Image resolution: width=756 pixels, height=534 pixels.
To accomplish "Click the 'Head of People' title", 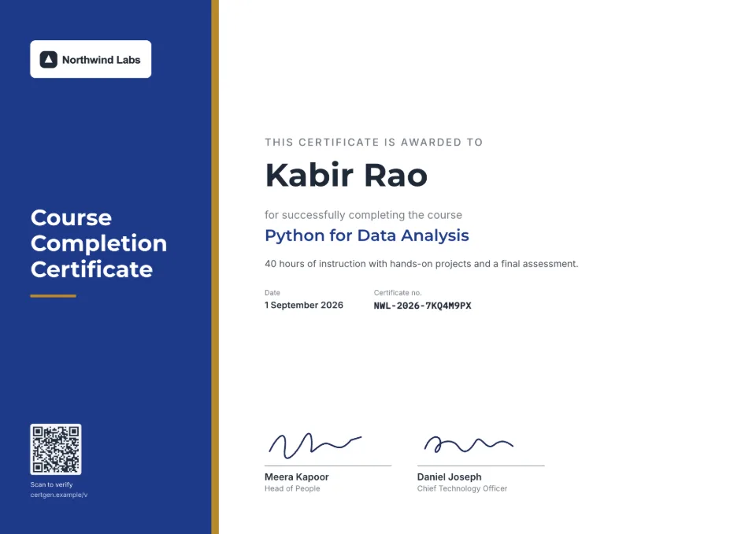I will point(292,488).
